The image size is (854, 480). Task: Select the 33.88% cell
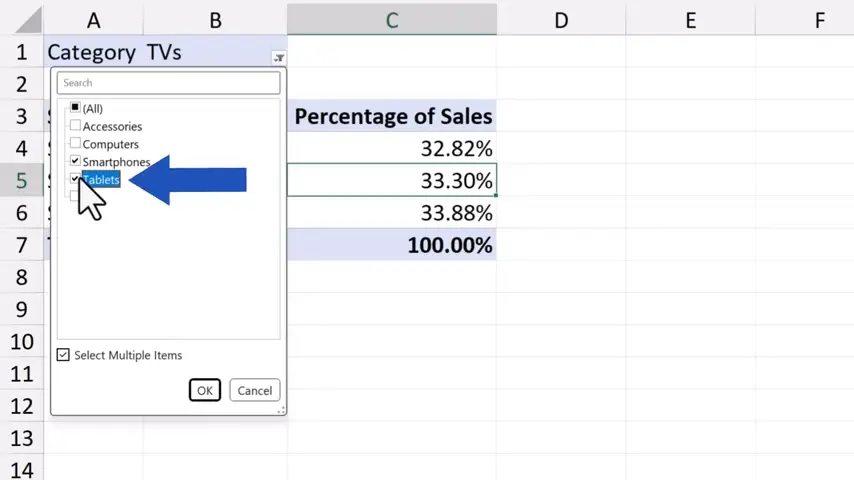coord(392,213)
